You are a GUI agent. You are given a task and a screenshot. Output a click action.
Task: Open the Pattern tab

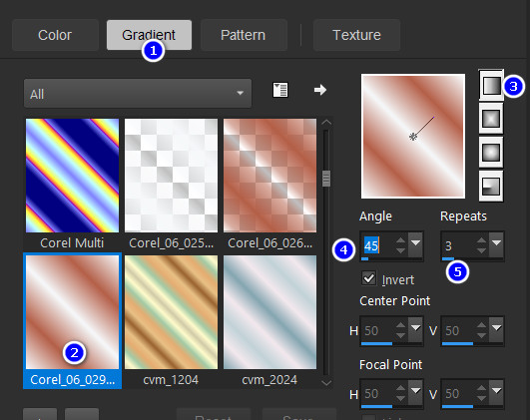pyautogui.click(x=244, y=35)
